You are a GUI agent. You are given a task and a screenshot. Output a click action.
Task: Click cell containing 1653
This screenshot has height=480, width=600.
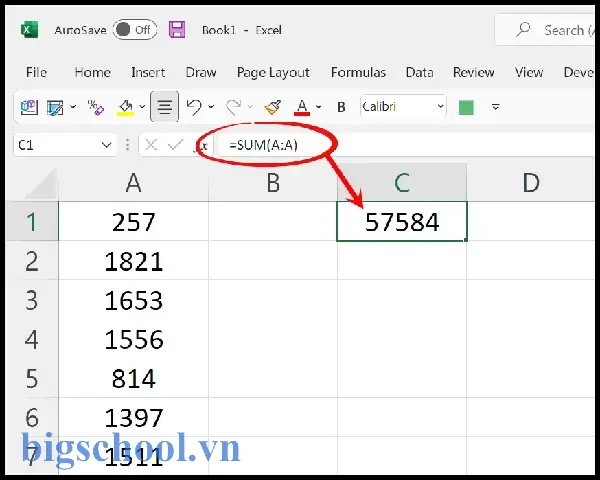[x=134, y=300]
